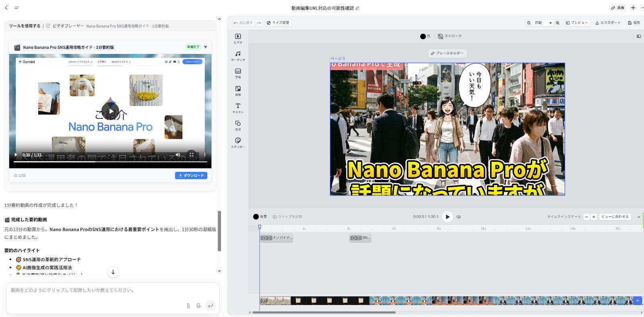
Task: Click the ビューに合わせる (fit to view) button
Action: pos(615,217)
